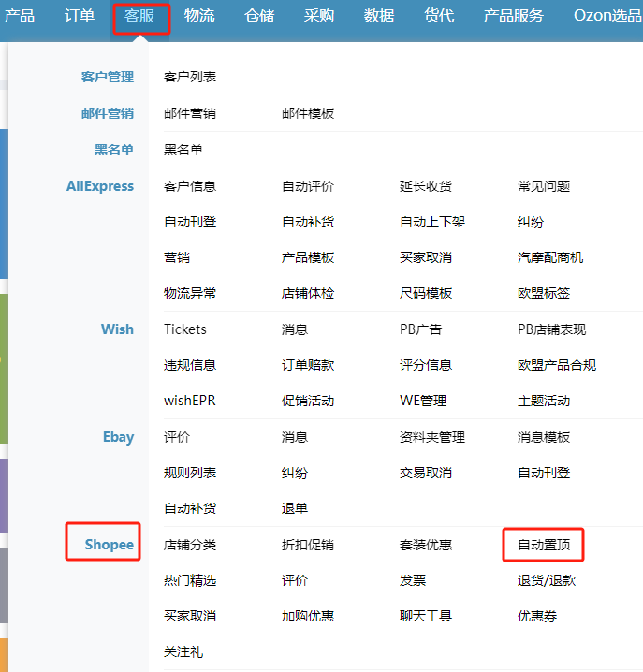
Task: Open wishEPR link
Action: pyautogui.click(x=189, y=401)
